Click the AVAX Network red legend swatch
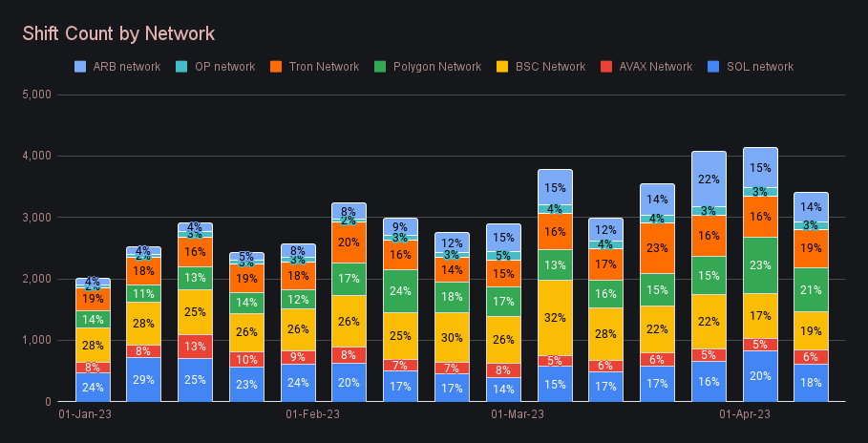The width and height of the screenshot is (868, 443). [606, 67]
